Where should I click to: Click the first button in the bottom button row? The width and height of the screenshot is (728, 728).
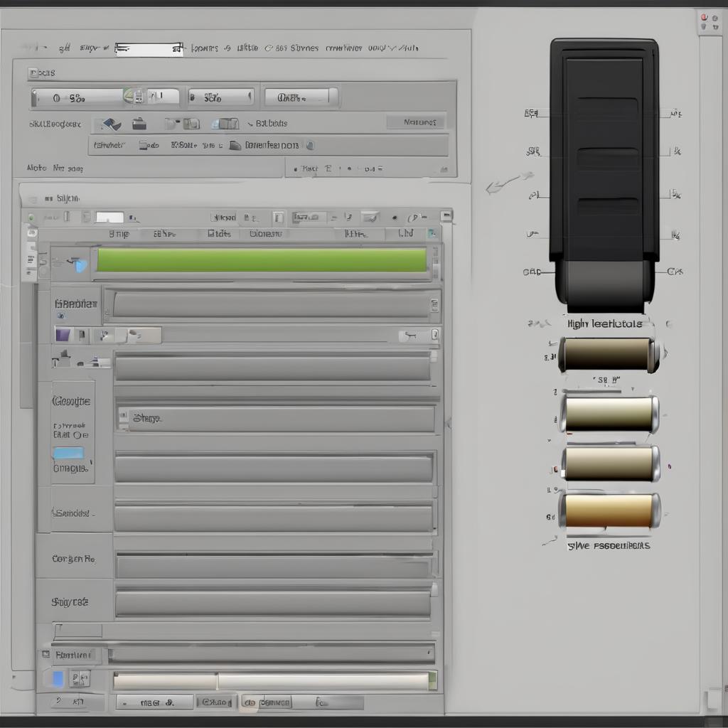pos(154,702)
